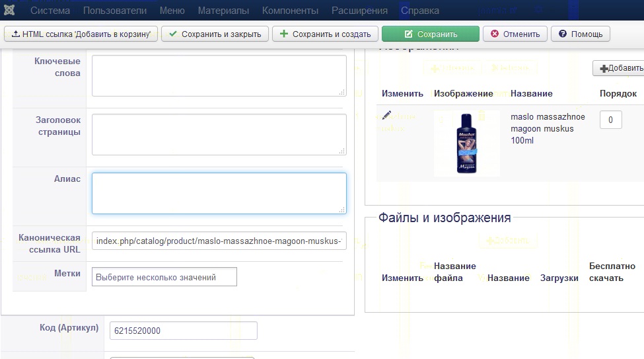Click into the Каноническая ссылка URL field
This screenshot has height=359, width=644.
(219, 241)
